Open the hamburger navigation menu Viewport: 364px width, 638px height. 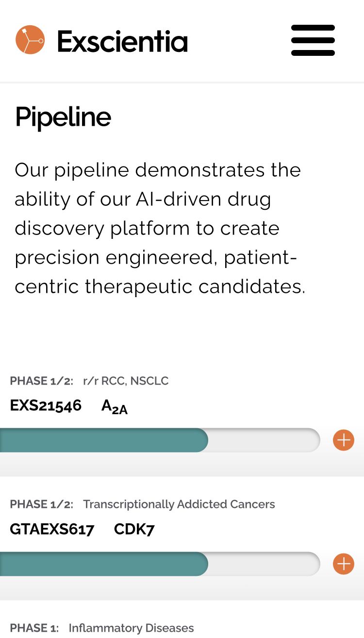point(313,40)
